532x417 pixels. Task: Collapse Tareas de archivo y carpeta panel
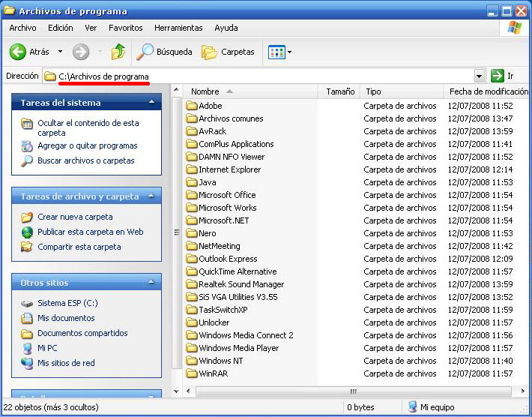point(151,196)
